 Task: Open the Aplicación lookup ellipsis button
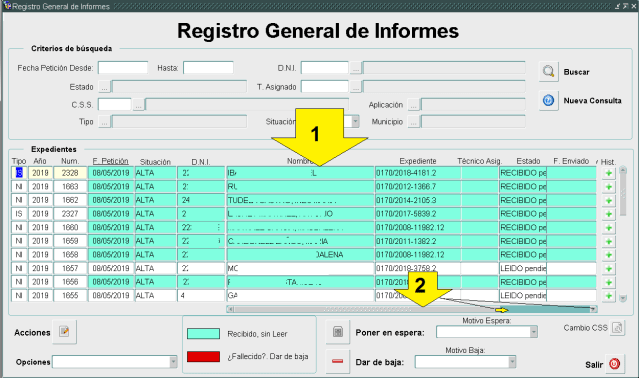[x=414, y=105]
